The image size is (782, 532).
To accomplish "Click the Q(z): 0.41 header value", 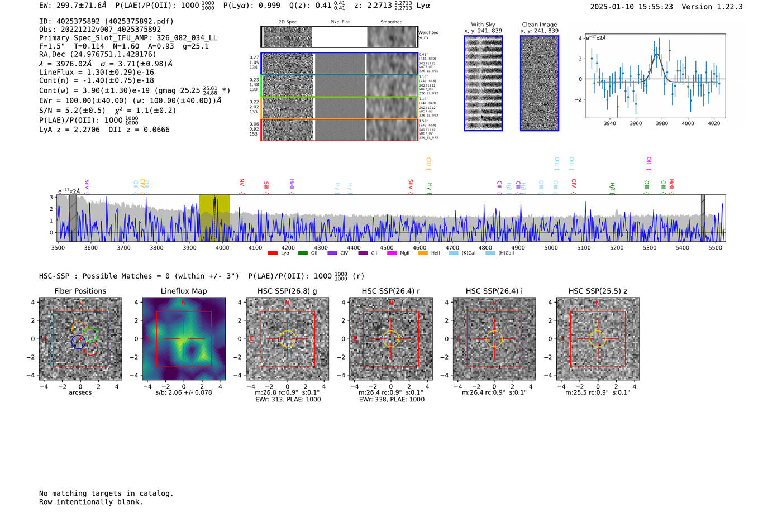I will click(x=318, y=6).
